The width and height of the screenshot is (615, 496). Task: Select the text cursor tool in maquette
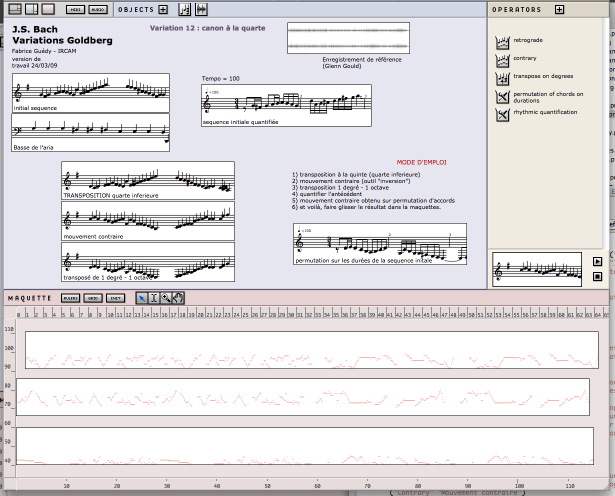pos(153,297)
